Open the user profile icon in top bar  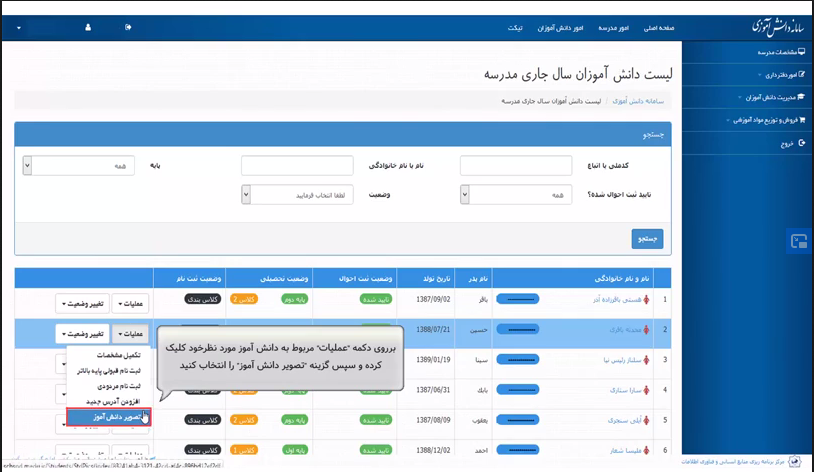88,28
